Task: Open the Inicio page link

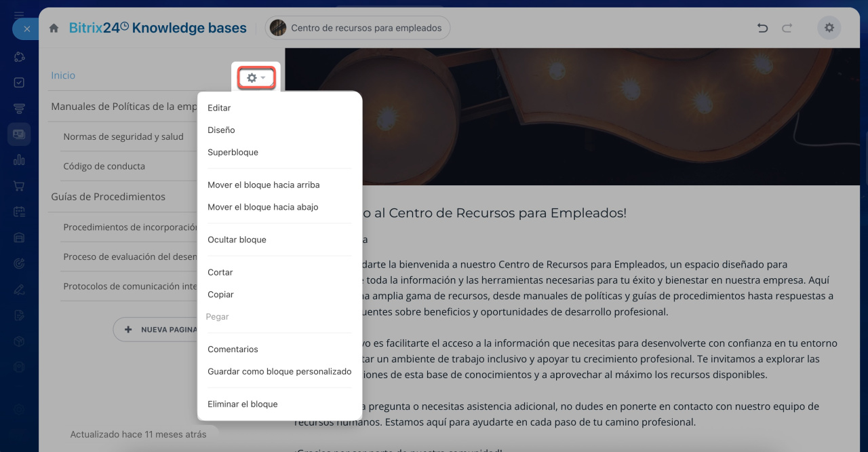Action: 63,75
